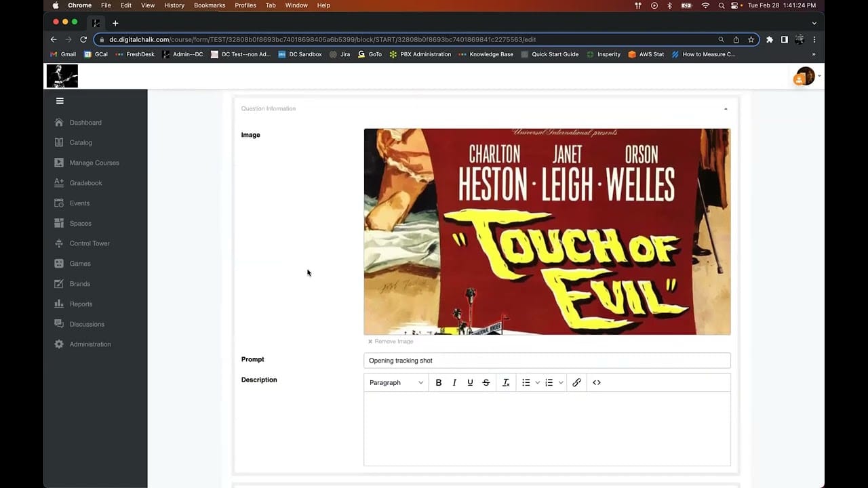Open the Jira bookmark
Image resolution: width=868 pixels, height=488 pixels.
click(340, 54)
